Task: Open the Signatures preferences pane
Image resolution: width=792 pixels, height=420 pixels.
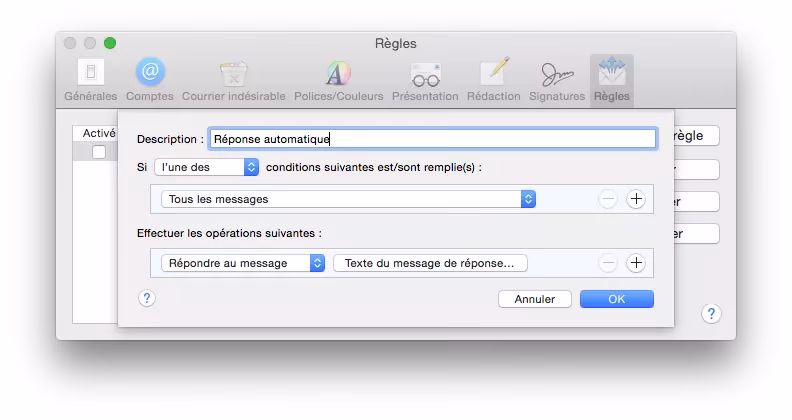Action: pyautogui.click(x=557, y=81)
